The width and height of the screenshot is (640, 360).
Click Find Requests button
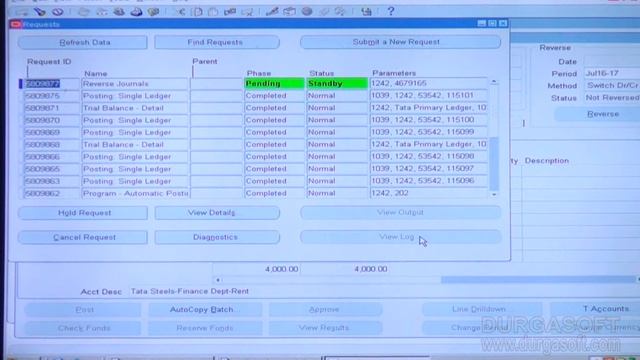(217, 42)
